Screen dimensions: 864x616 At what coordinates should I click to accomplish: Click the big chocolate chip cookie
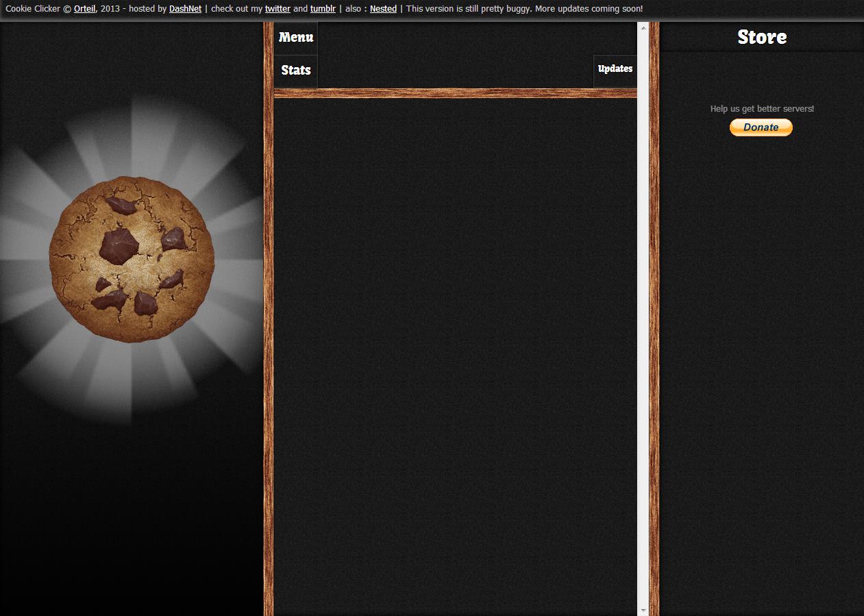pos(132,259)
